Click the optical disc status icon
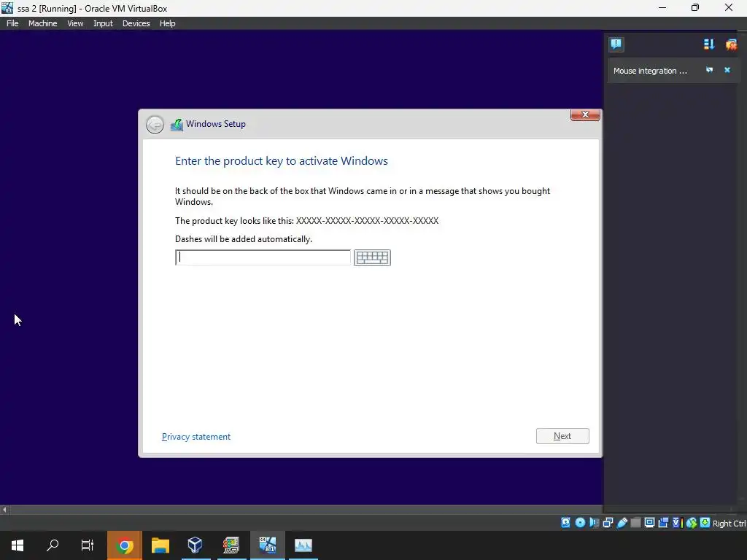The height and width of the screenshot is (560, 747). pos(580,523)
